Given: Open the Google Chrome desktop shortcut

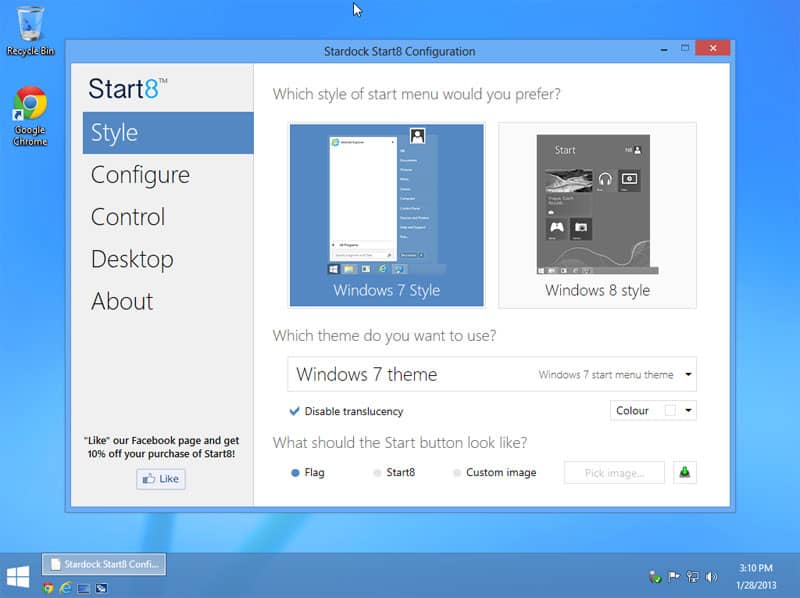Looking at the screenshot, I should (30, 116).
